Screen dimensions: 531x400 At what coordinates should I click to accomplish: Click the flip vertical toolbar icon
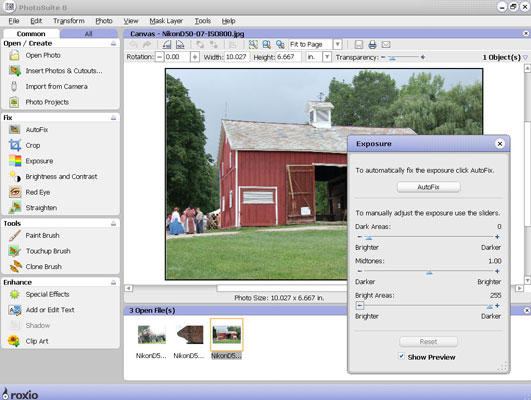pyautogui.click(x=180, y=44)
